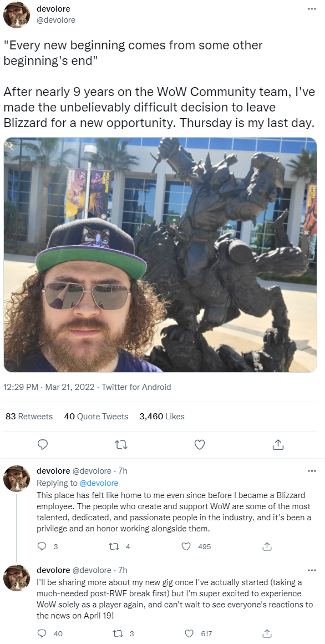View the 83 Retweets list

click(x=29, y=417)
